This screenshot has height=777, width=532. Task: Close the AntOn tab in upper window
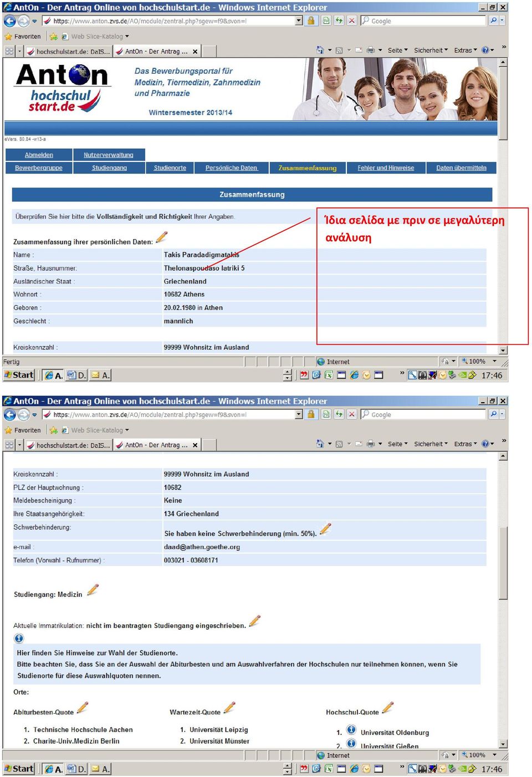[x=195, y=52]
